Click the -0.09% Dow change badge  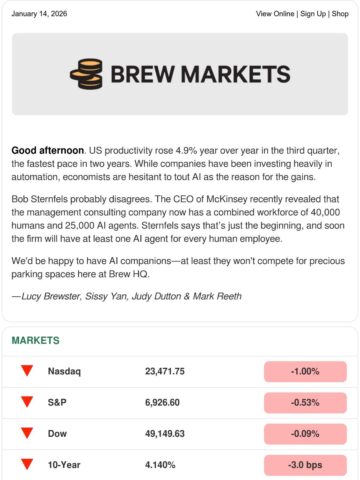point(305,434)
